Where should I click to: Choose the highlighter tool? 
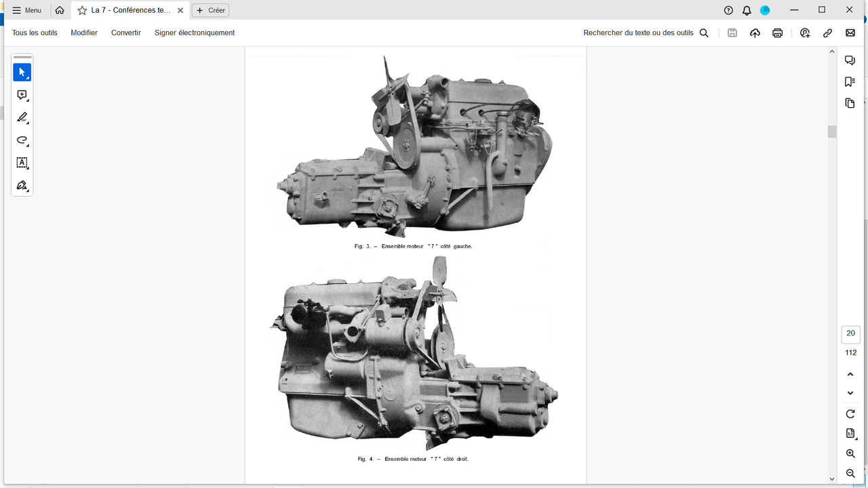tap(22, 118)
